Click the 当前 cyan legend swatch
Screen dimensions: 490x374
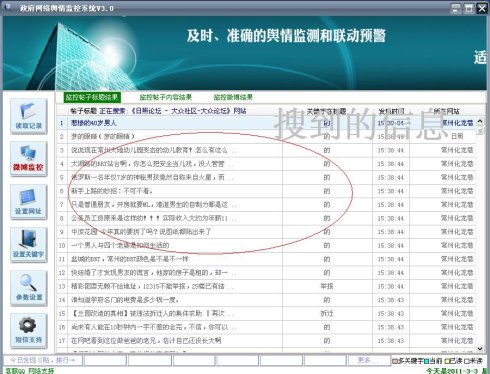point(426,361)
